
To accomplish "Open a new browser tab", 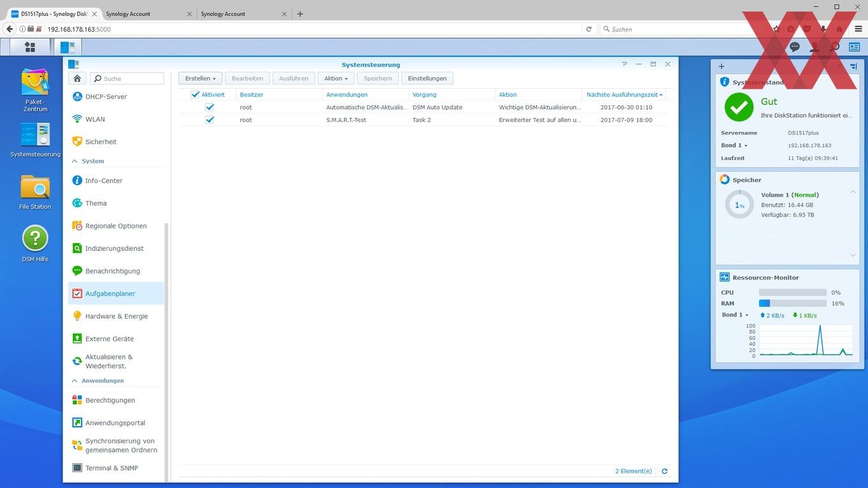I will 300,13.
